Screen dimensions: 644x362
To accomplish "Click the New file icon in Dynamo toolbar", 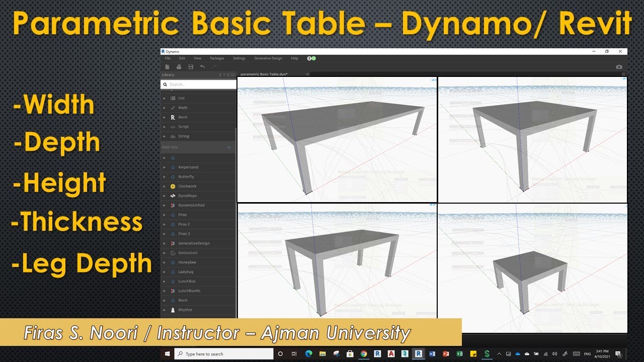I will click(x=167, y=67).
